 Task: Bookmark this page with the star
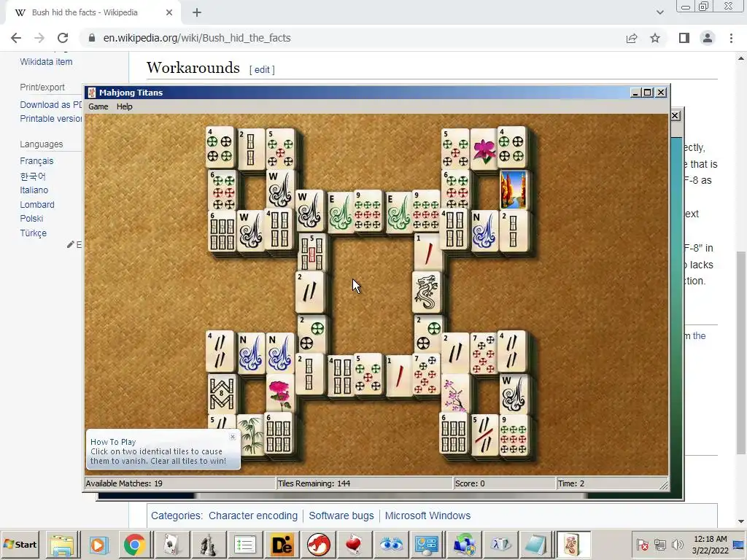(655, 38)
